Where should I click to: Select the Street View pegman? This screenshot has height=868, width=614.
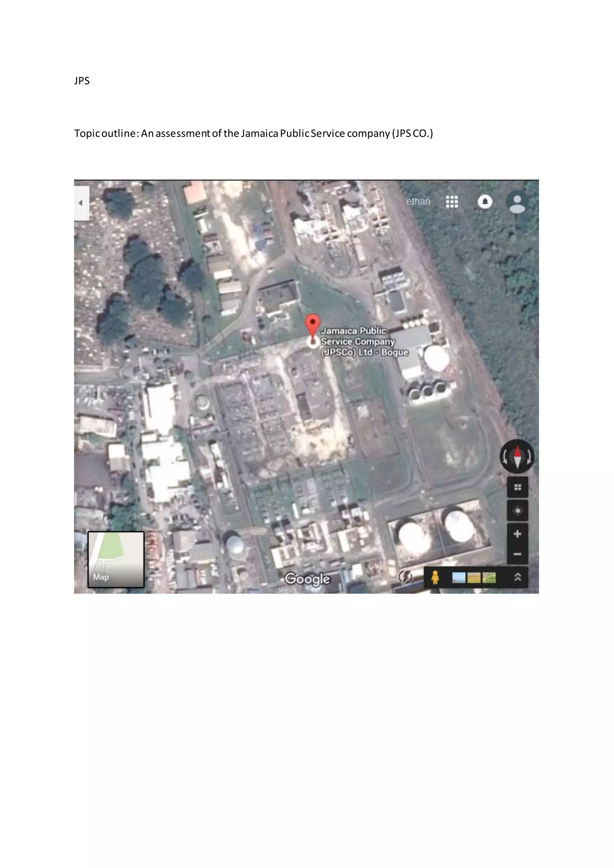(x=435, y=577)
